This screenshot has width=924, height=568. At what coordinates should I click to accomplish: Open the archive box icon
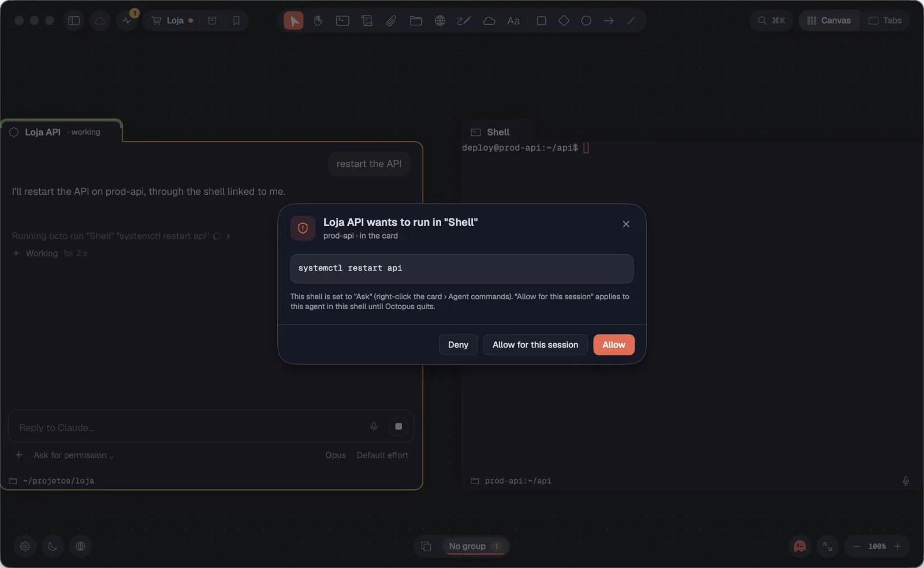[x=212, y=21]
